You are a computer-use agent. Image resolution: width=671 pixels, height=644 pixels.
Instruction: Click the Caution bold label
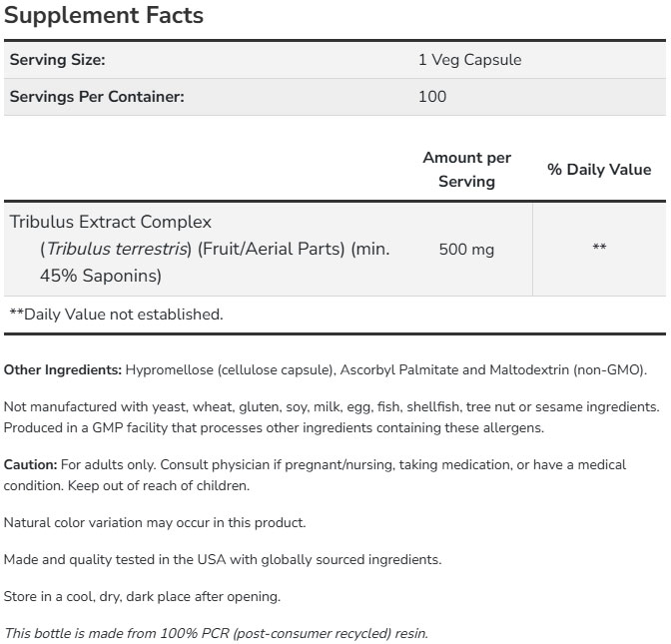point(30,465)
